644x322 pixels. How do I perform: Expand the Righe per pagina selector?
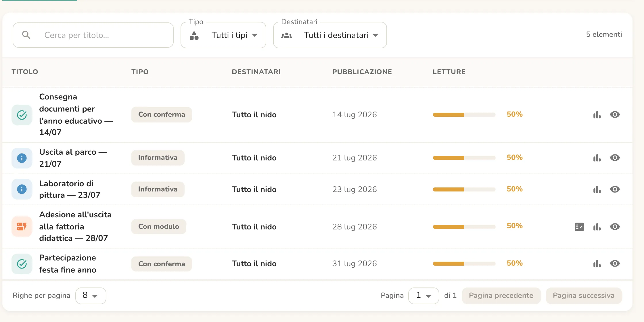coord(91,296)
